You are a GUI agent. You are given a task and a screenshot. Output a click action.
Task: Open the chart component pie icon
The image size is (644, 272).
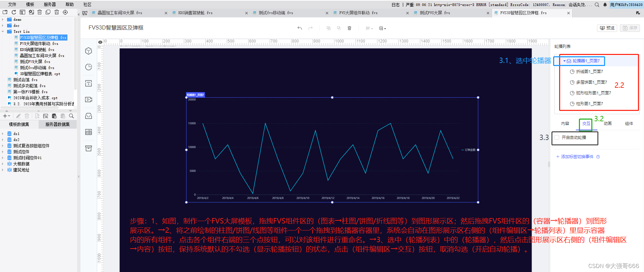click(89, 67)
